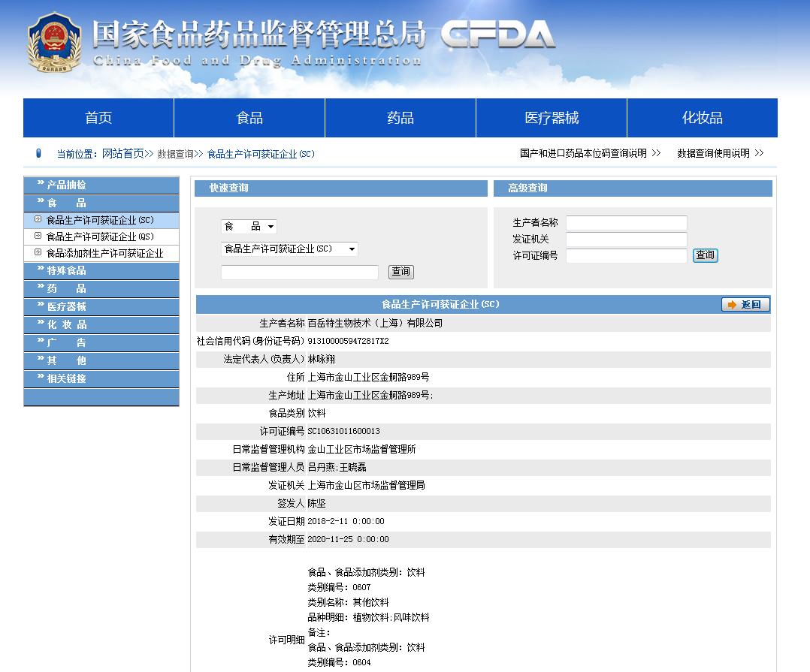This screenshot has width=810, height=672.
Task: Select 首页 from the navigation bar
Action: (98, 117)
